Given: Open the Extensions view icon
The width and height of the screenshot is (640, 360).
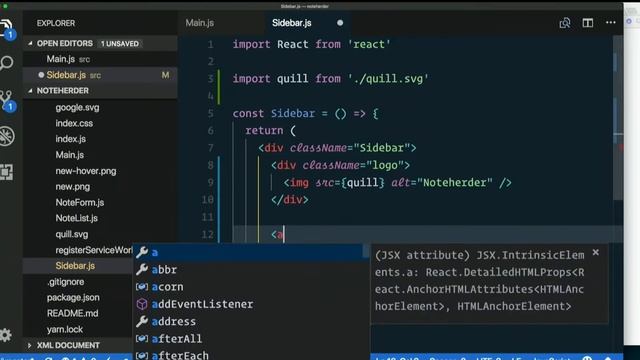Looking at the screenshot, I should (7, 172).
